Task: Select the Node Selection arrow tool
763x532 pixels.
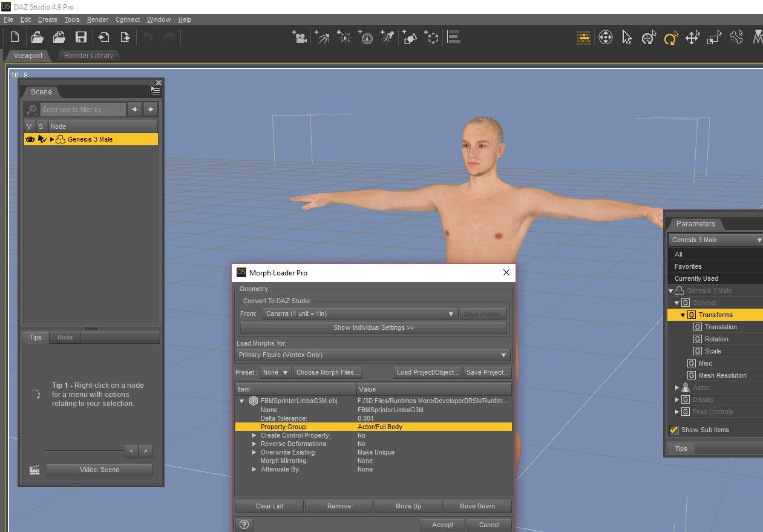Action: [627, 38]
